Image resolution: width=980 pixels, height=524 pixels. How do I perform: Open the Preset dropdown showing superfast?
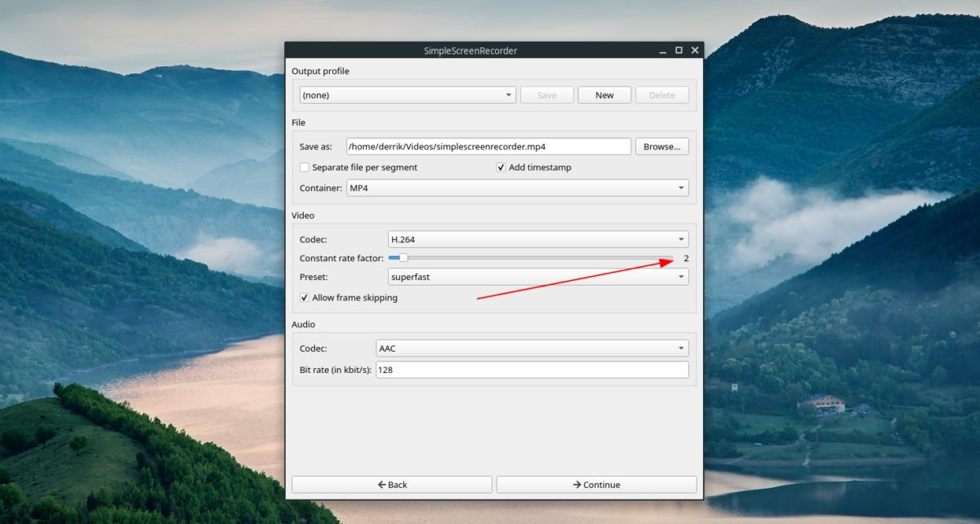tap(538, 278)
